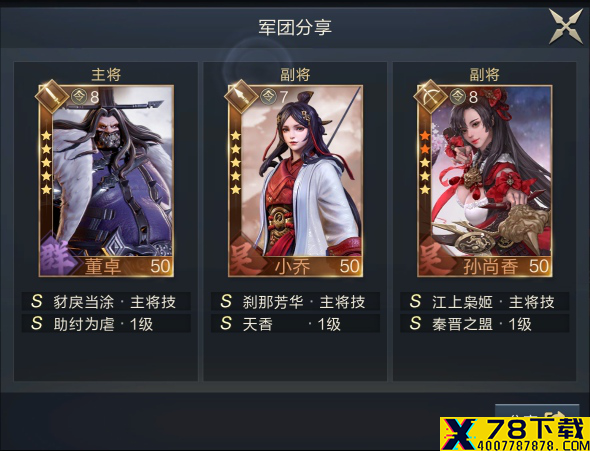
Task: Select the skill 秦晋之盟 · 1级
Action: pos(485,323)
